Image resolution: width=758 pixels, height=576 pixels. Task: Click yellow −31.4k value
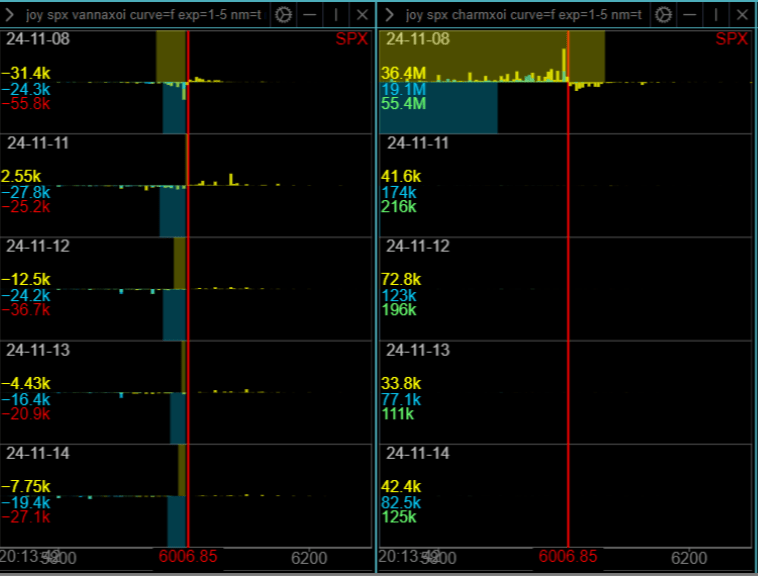pyautogui.click(x=26, y=73)
